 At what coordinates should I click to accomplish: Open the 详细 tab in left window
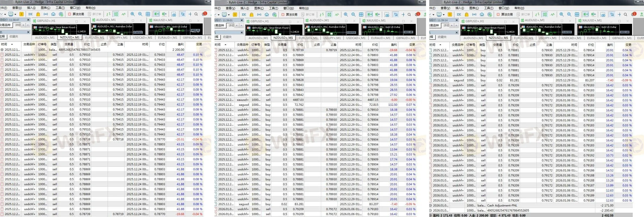(18, 25)
